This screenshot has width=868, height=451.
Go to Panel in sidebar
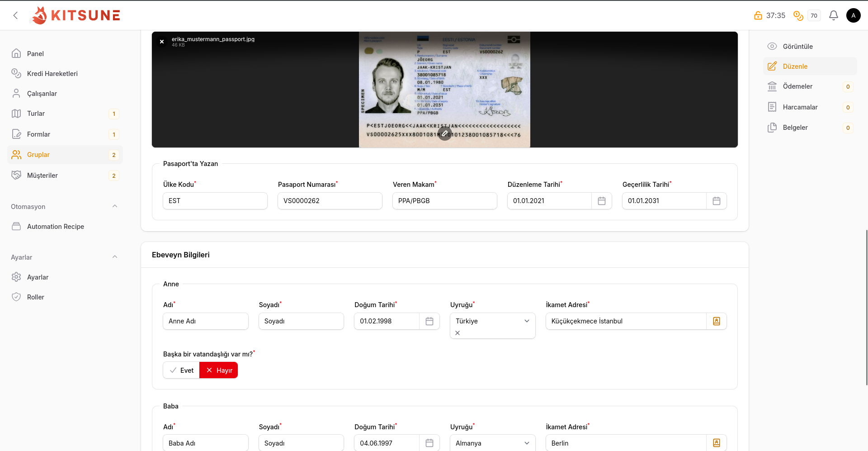(65, 53)
